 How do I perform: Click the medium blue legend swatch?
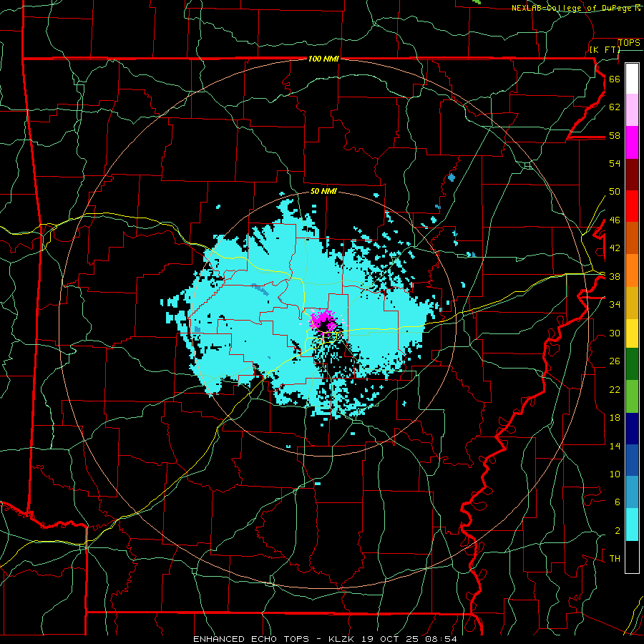coord(632,460)
